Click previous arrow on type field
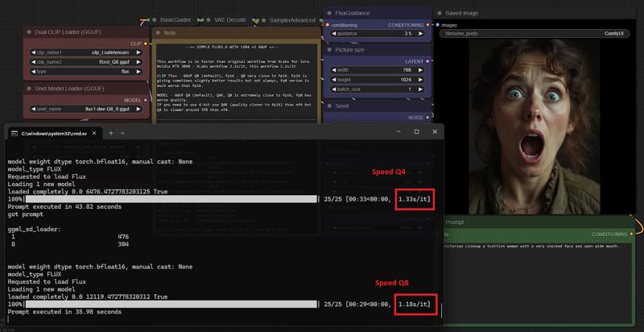Viewport: 644px width, 332px height. click(x=33, y=72)
